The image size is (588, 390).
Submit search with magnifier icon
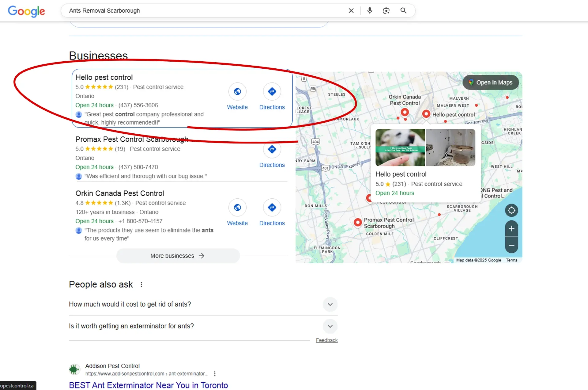click(403, 11)
